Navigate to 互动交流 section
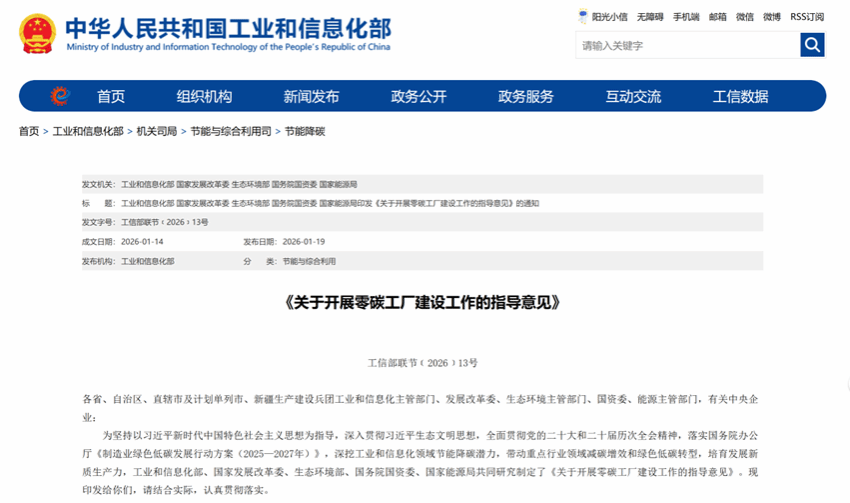This screenshot has width=850, height=503. point(633,96)
